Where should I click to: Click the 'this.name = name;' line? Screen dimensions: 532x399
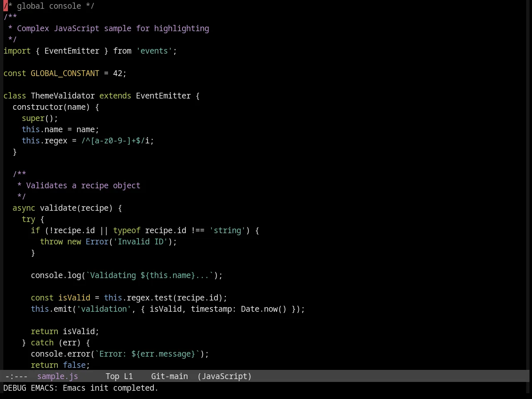coord(60,129)
